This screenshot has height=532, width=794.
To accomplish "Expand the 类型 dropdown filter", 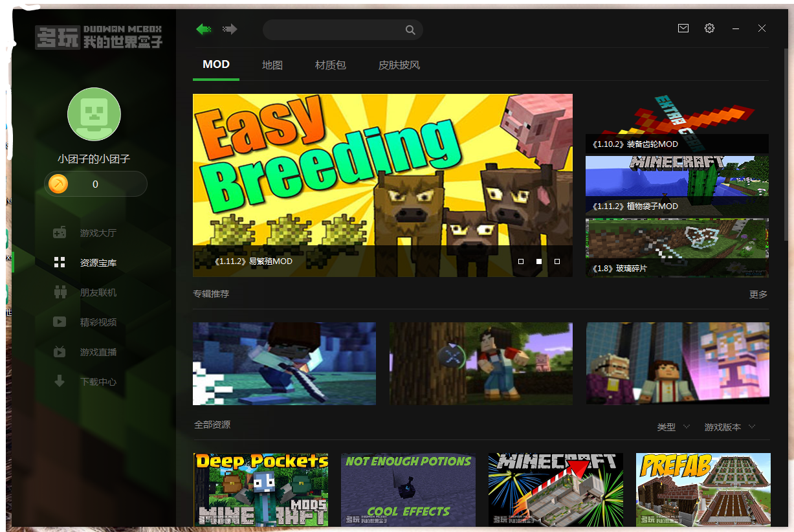I will click(674, 427).
